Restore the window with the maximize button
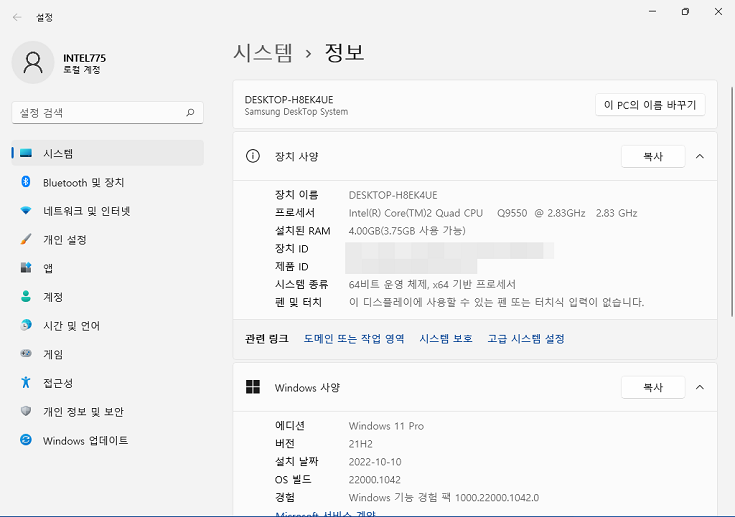The width and height of the screenshot is (735, 517). pyautogui.click(x=685, y=12)
